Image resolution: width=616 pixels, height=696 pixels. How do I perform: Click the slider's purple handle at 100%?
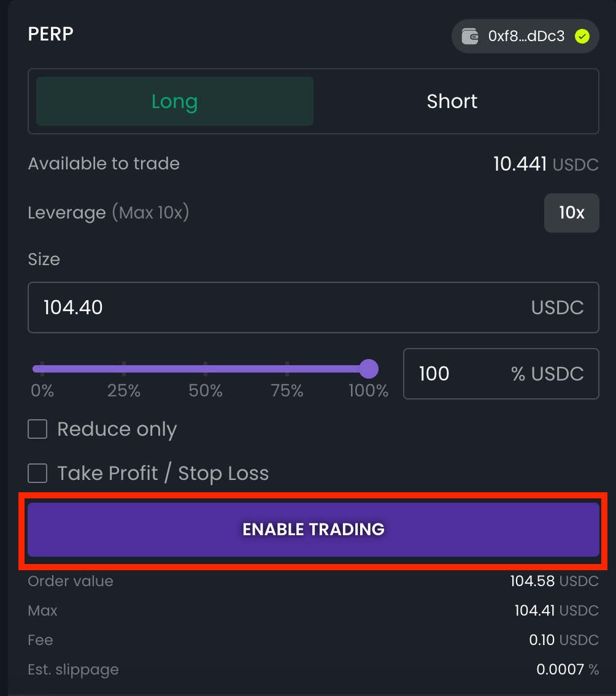(368, 369)
